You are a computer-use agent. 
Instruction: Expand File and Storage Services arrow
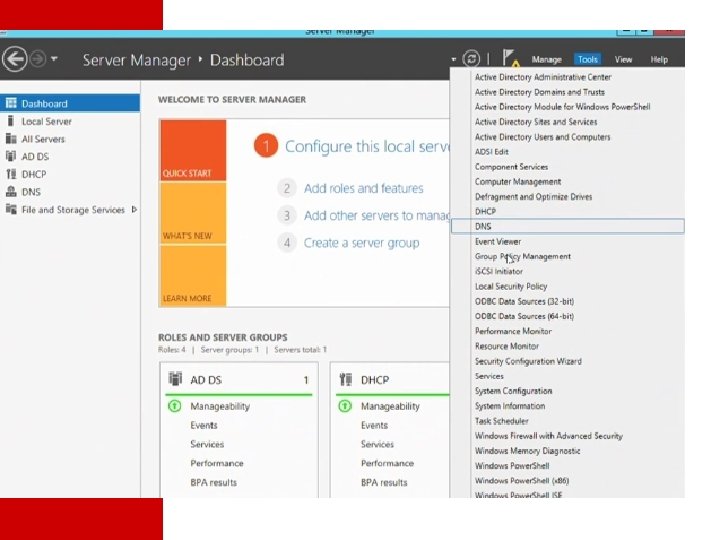pyautogui.click(x=134, y=209)
